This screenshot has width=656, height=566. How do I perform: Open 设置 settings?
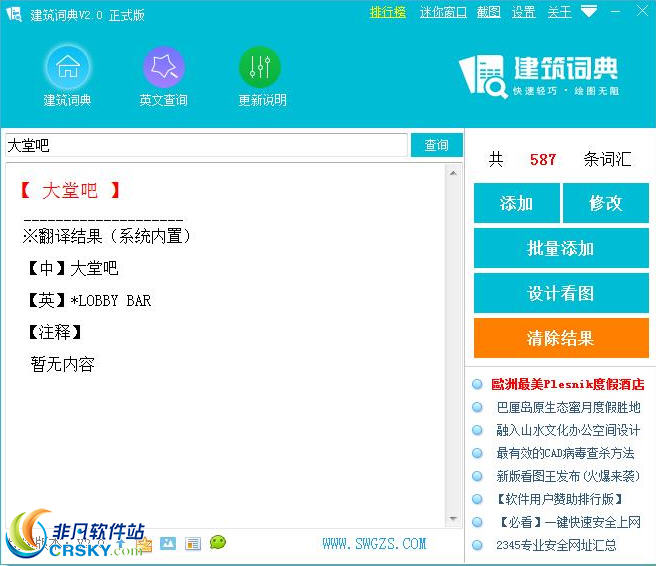523,12
